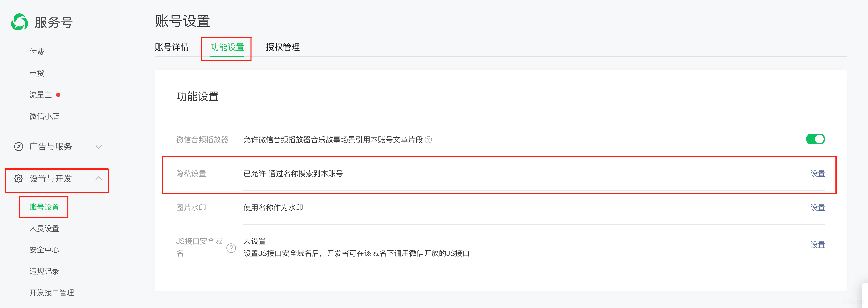Click 设置 link for 隐私设置
Screen dimensions: 868x308
click(818, 174)
